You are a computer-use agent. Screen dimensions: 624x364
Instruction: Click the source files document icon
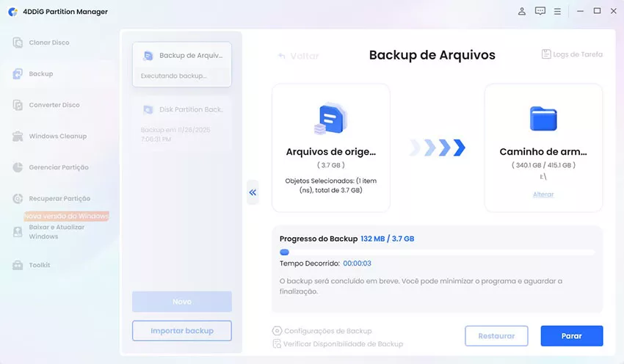point(330,119)
